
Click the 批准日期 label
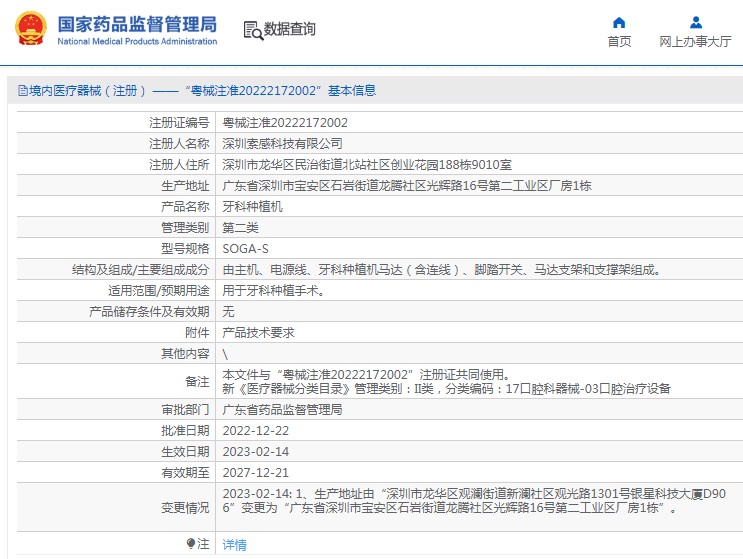click(185, 431)
